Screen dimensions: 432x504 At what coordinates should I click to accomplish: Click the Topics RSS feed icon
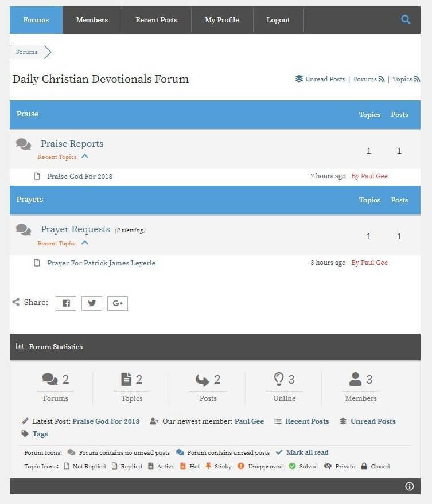(x=417, y=79)
